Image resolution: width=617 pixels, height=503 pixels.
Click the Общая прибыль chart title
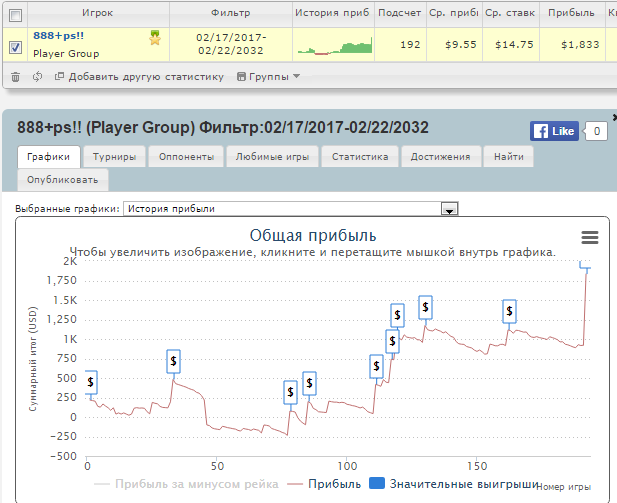click(313, 235)
